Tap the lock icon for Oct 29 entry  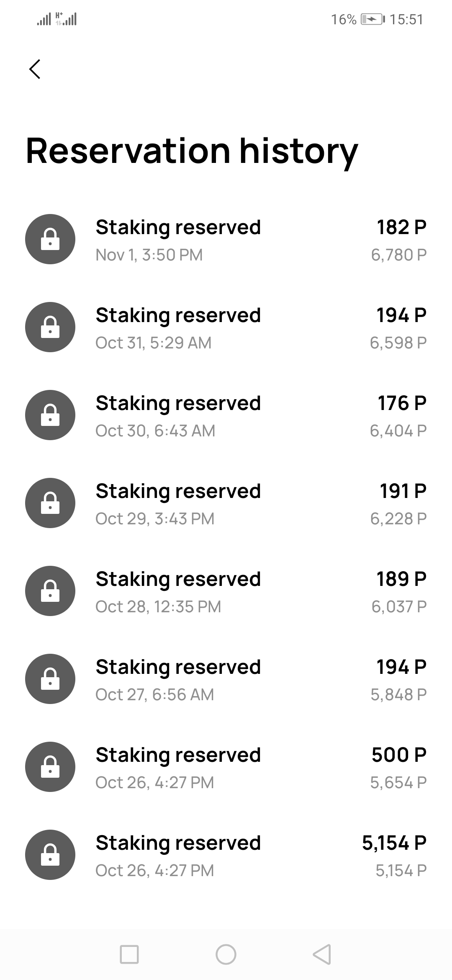pyautogui.click(x=50, y=503)
